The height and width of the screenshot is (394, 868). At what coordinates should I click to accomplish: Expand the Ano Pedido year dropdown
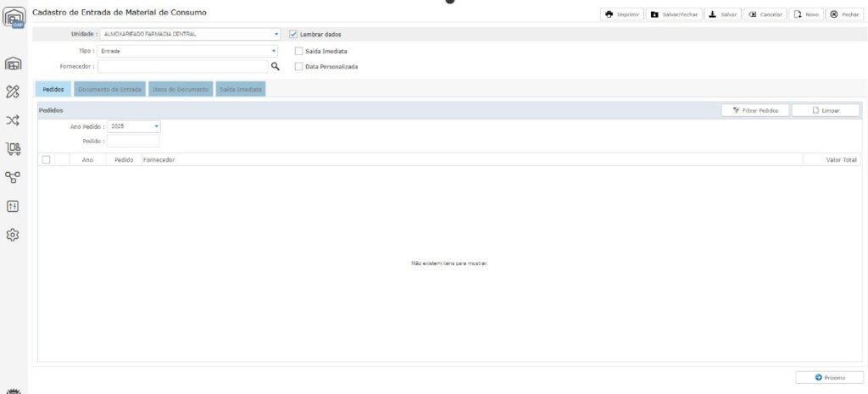pyautogui.click(x=157, y=126)
